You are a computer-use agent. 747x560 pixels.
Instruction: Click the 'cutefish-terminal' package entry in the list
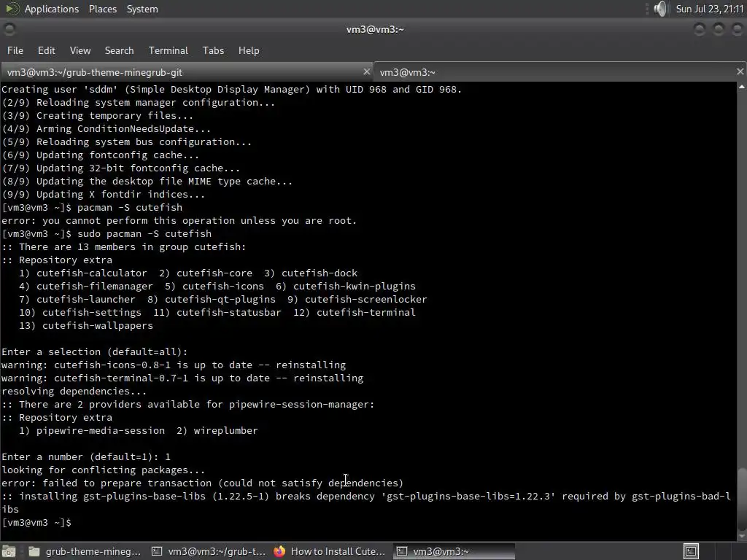coord(366,312)
